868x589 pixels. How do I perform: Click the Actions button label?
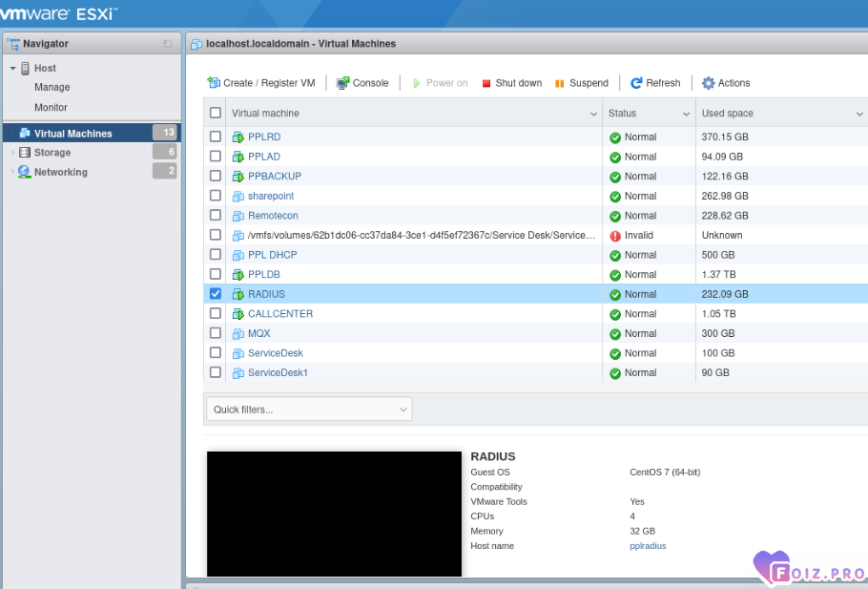[x=734, y=83]
